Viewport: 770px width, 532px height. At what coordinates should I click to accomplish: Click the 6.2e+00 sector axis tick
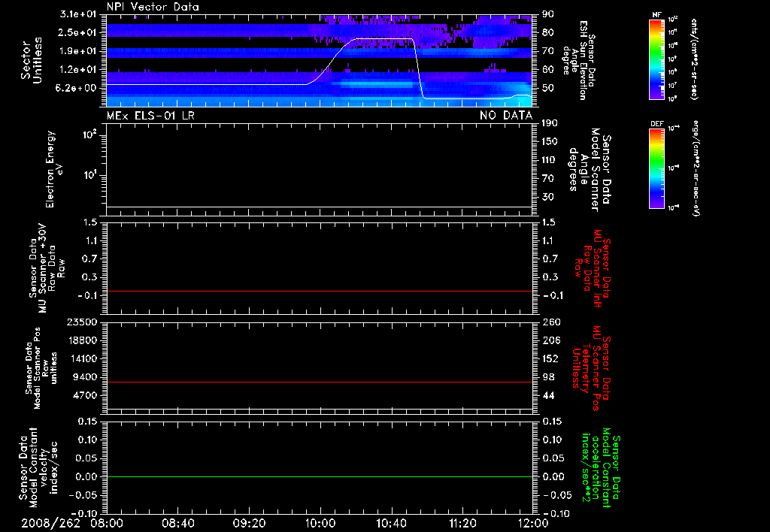(77, 88)
